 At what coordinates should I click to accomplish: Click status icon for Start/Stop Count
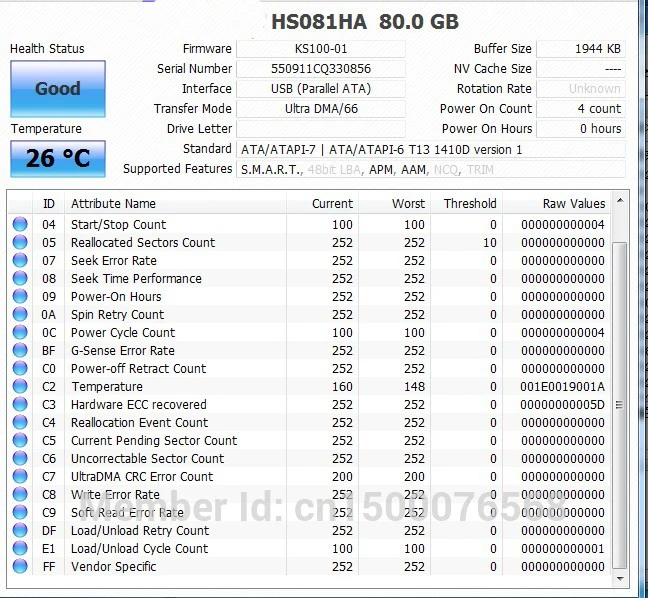20,224
